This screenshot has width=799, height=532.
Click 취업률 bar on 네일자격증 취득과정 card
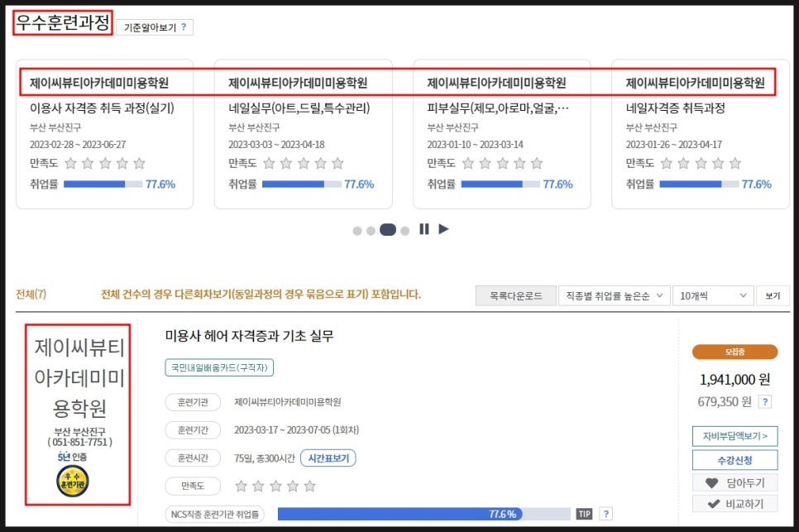pos(699,185)
